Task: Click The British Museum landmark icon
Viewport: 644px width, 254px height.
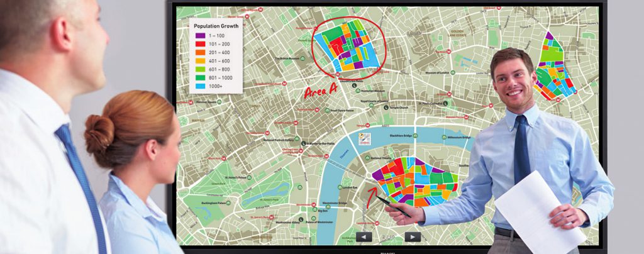Action: (x=303, y=58)
